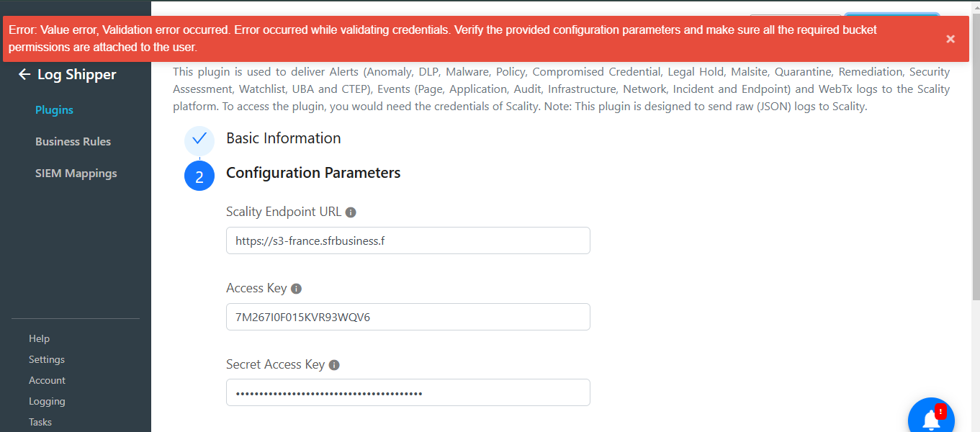Open the Plugins section

coord(54,110)
